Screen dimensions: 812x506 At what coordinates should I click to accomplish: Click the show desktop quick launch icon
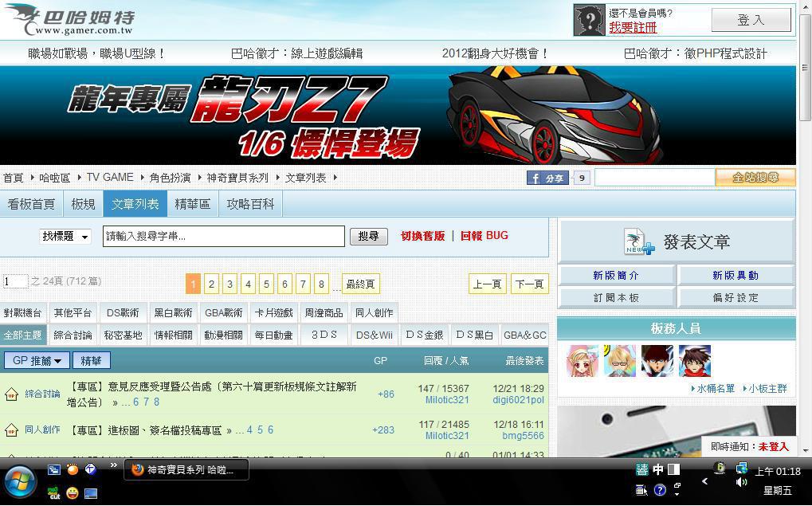[x=91, y=492]
